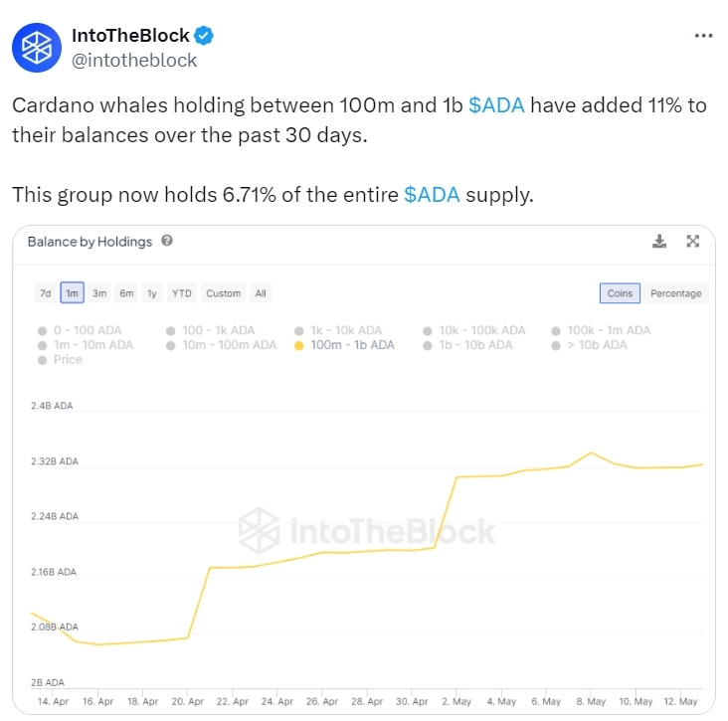Viewport: 728px width, 721px height.
Task: Open the Custom date range selector
Action: (x=223, y=293)
